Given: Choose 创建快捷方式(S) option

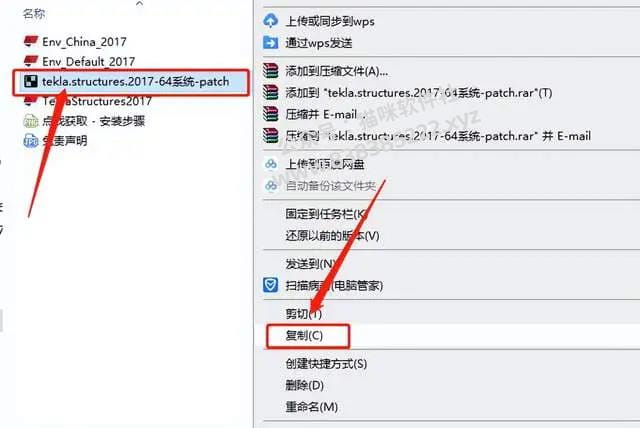Looking at the screenshot, I should 326,363.
